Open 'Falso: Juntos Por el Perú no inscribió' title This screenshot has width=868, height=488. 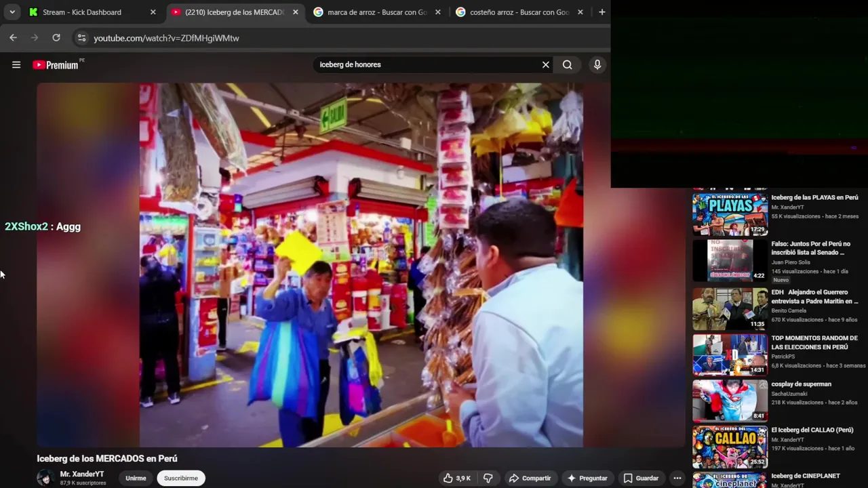click(810, 248)
